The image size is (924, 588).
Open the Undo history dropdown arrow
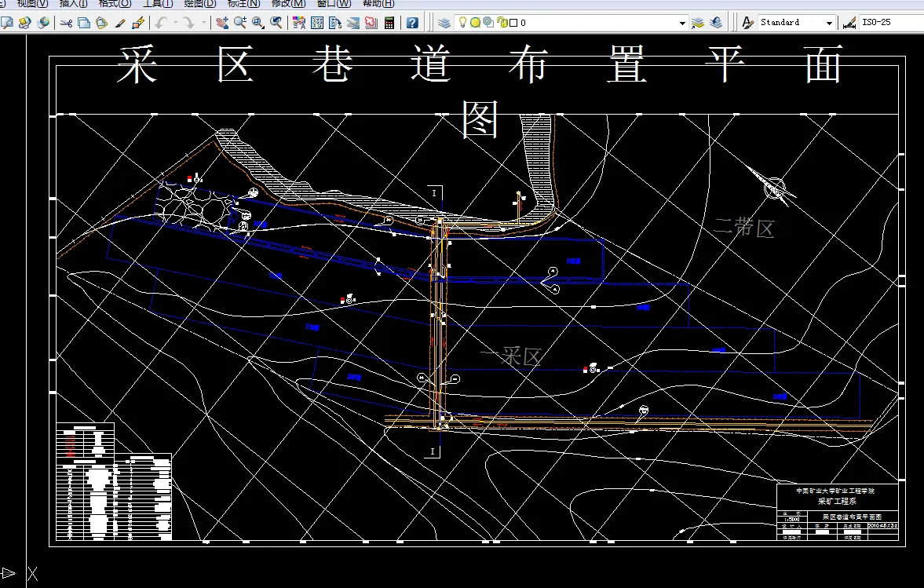176,23
